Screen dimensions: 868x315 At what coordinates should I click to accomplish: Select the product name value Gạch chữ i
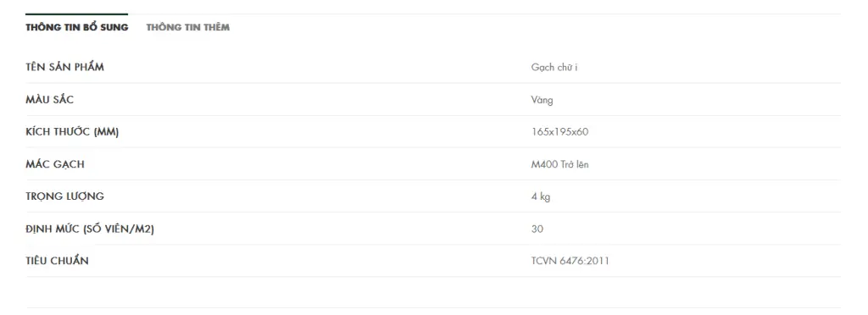(554, 68)
